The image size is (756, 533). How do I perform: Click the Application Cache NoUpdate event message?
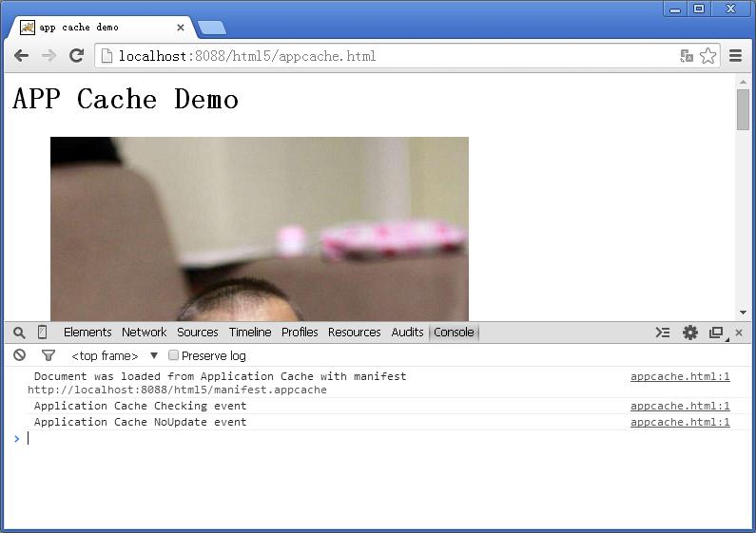[141, 422]
